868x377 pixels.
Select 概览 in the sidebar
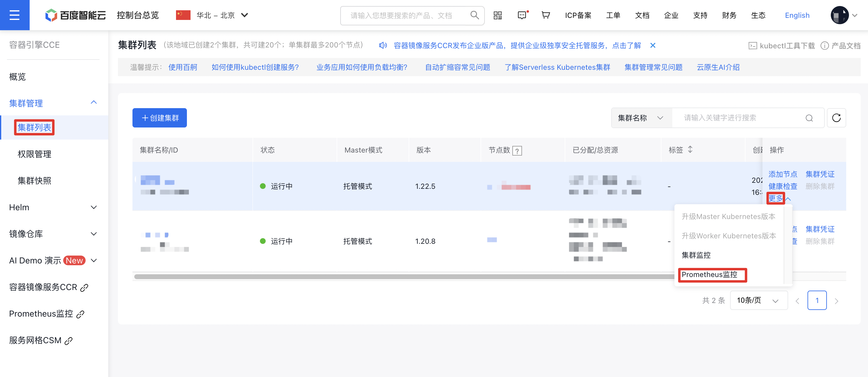(18, 77)
